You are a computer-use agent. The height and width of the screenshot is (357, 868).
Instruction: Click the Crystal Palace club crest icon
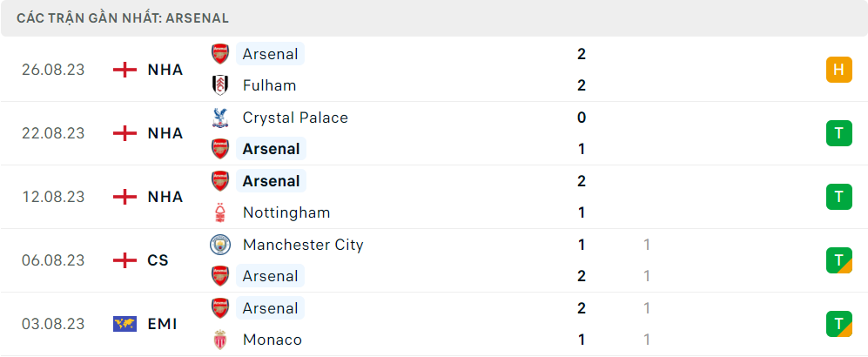point(219,118)
